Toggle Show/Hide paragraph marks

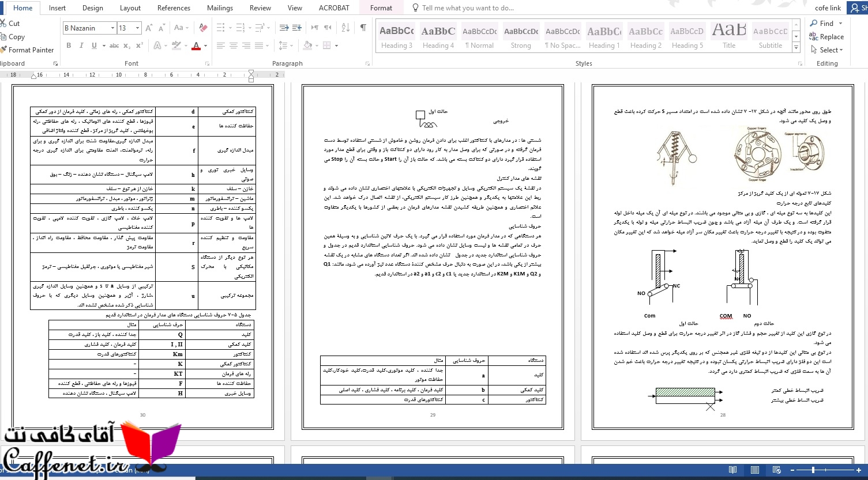[x=363, y=28]
